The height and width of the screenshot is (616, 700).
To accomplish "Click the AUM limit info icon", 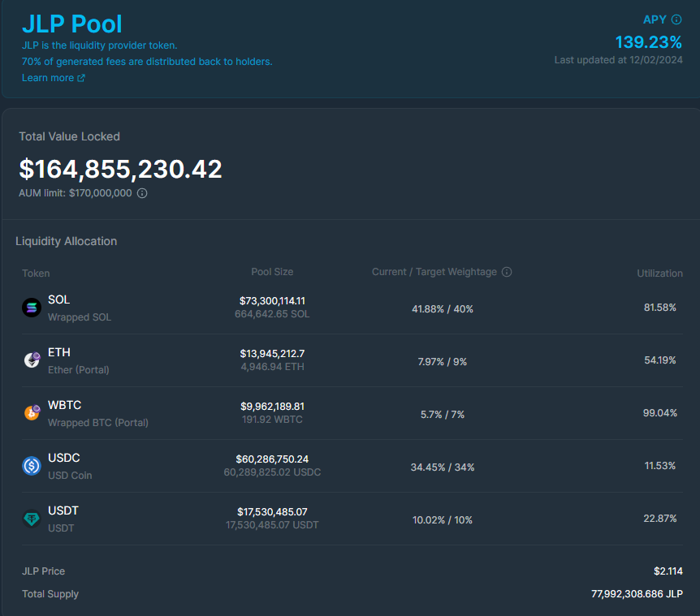I will [142, 193].
